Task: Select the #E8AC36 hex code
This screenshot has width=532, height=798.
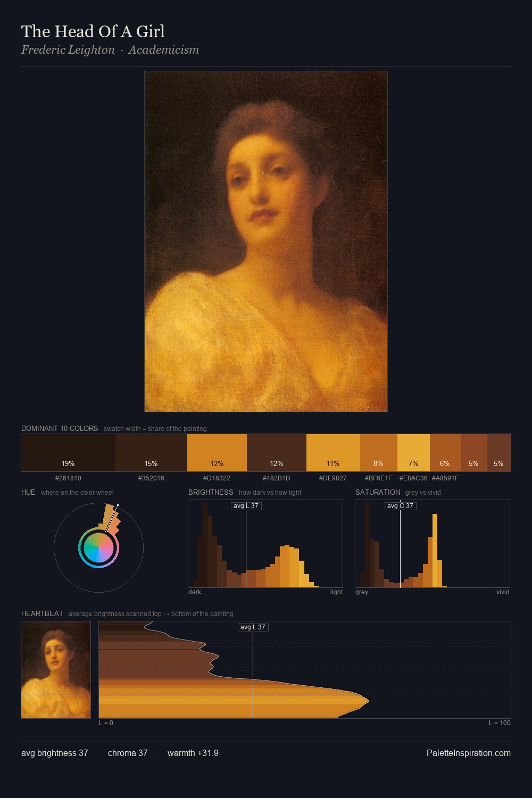Action: pos(413,478)
